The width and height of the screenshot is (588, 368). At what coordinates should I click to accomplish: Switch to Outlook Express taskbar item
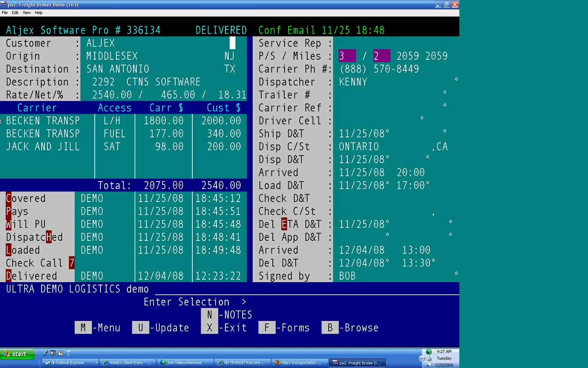tap(68, 363)
